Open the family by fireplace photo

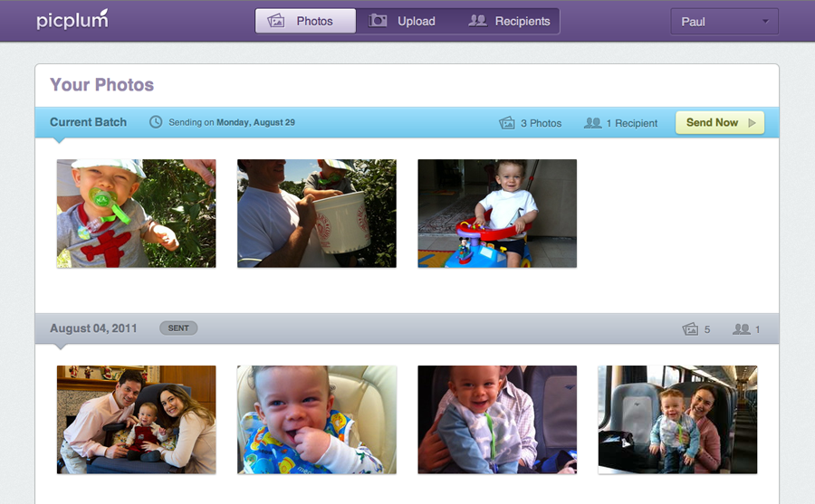136,419
